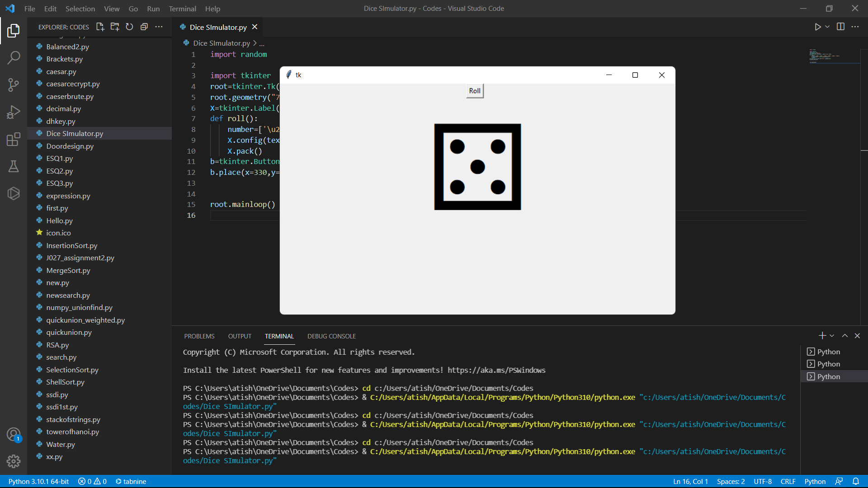868x488 pixels.
Task: Refresh the Explorer file list
Action: point(129,27)
